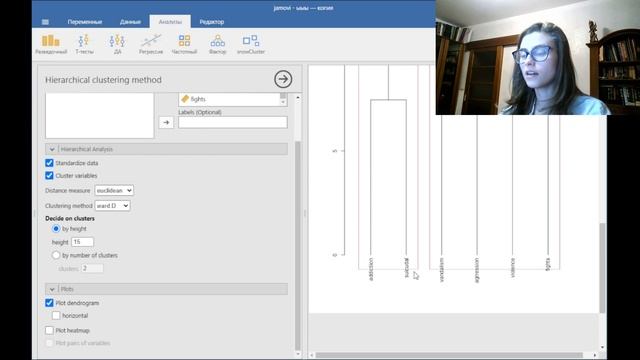Viewport: 640px width, 360px height.
Task: Collapse the Hierarchical Analysis section
Action: pos(167,149)
